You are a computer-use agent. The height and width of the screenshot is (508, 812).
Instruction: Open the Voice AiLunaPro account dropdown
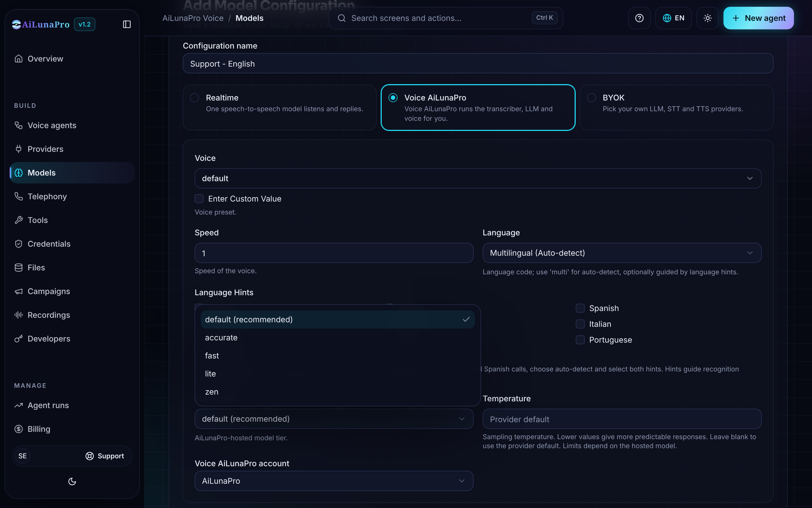click(334, 481)
